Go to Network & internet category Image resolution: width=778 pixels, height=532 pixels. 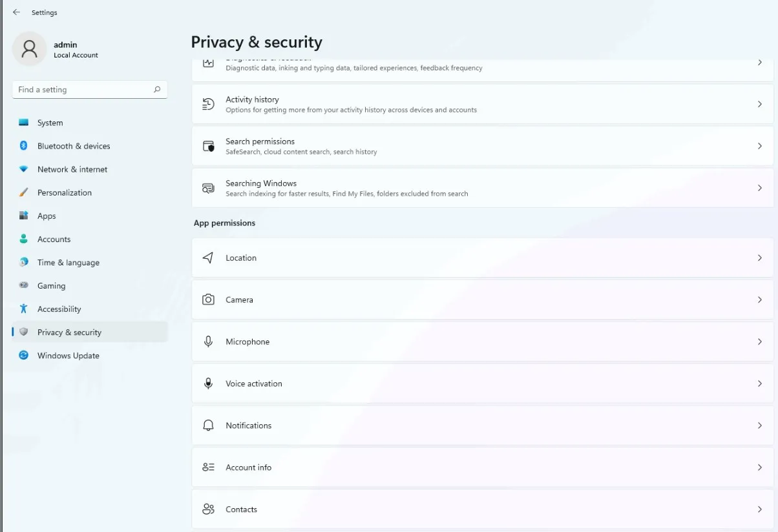point(90,169)
